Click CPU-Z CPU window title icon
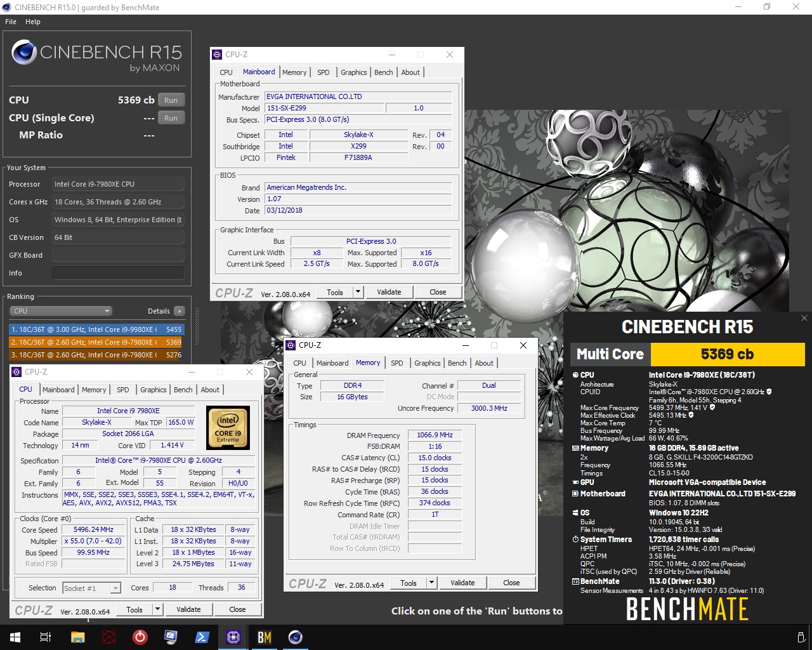 point(17,372)
